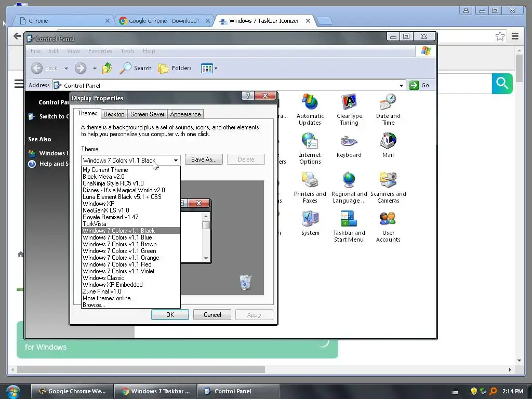Screen dimensions: 532x399
Task: Open the File menu
Action: click(35, 51)
